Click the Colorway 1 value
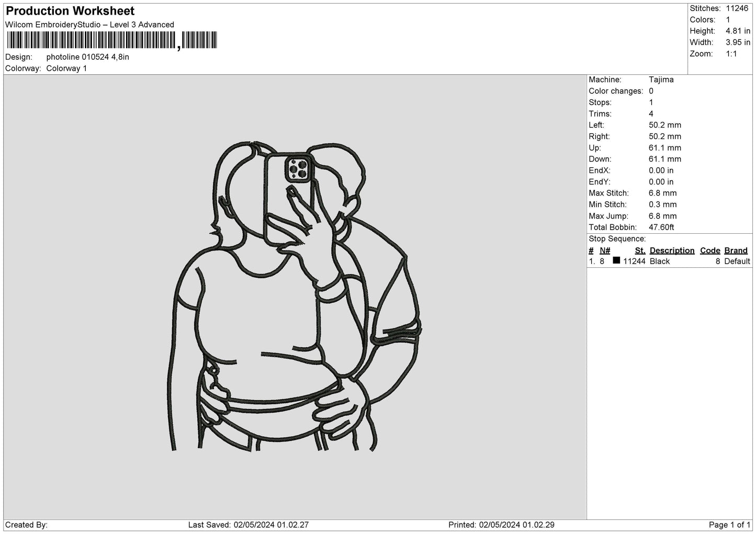Image resolution: width=756 pixels, height=534 pixels. tap(67, 69)
